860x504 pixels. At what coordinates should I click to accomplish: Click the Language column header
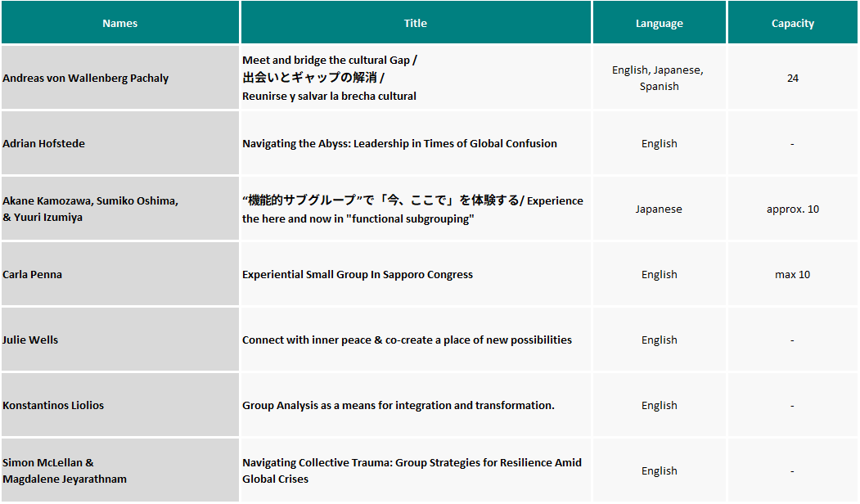(x=660, y=22)
